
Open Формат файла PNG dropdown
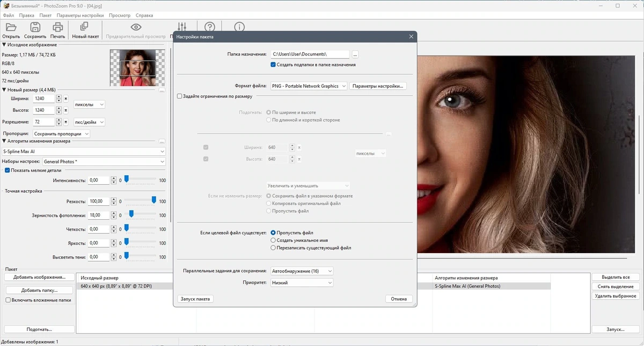point(309,86)
